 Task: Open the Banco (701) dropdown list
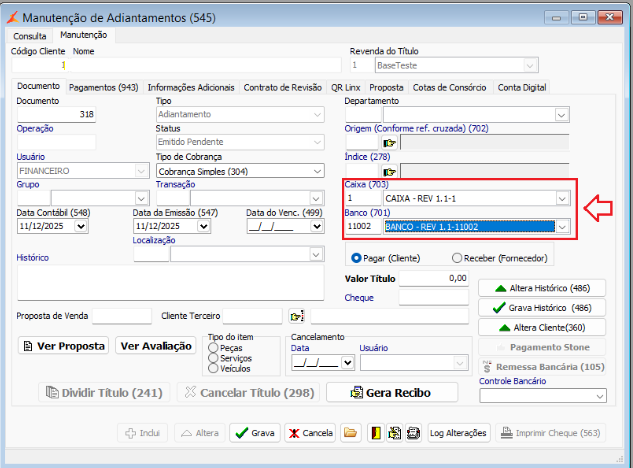[x=562, y=227]
